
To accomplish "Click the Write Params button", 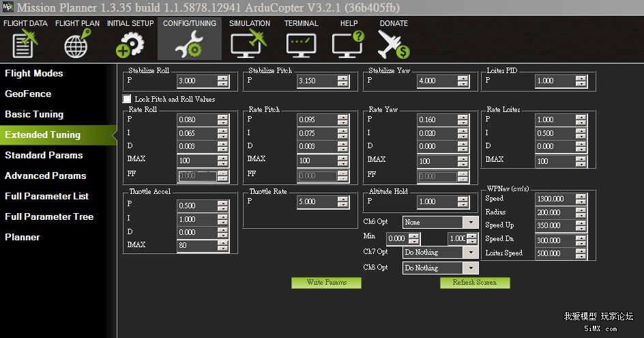I will 327,283.
